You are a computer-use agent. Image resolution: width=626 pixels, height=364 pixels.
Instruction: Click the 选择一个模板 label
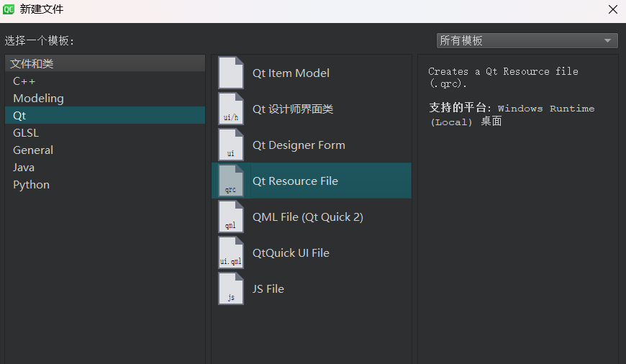coord(39,41)
